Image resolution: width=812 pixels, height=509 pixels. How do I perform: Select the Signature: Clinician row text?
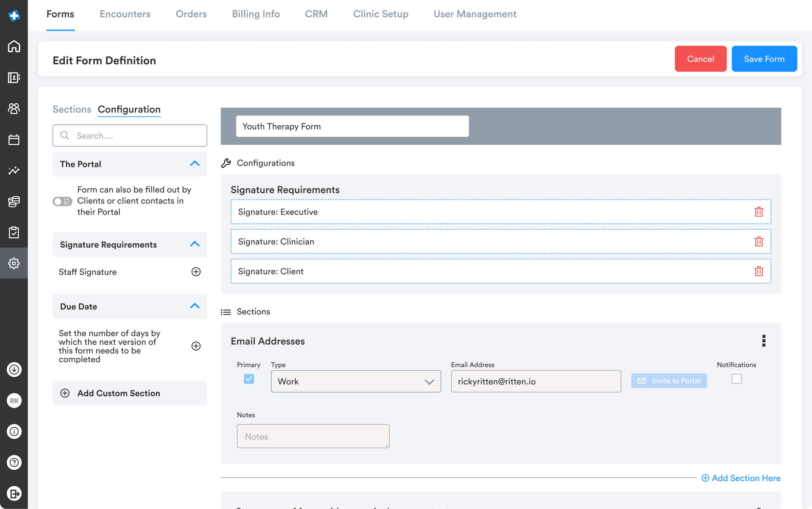tap(276, 241)
